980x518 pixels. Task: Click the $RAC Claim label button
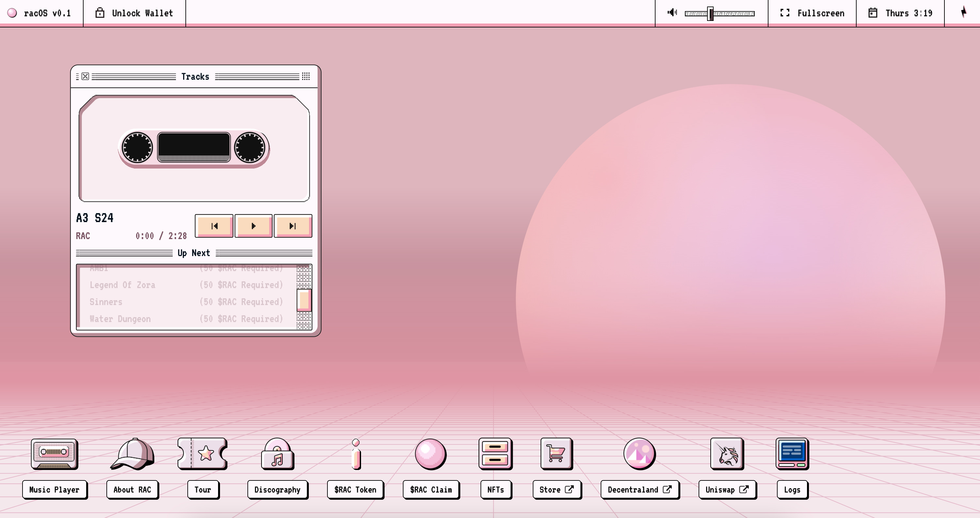click(x=431, y=490)
